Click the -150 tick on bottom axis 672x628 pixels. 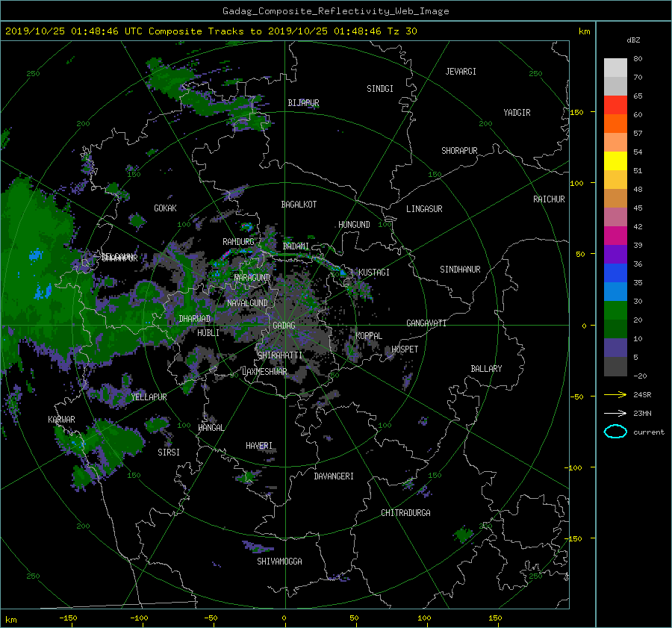[x=68, y=618]
